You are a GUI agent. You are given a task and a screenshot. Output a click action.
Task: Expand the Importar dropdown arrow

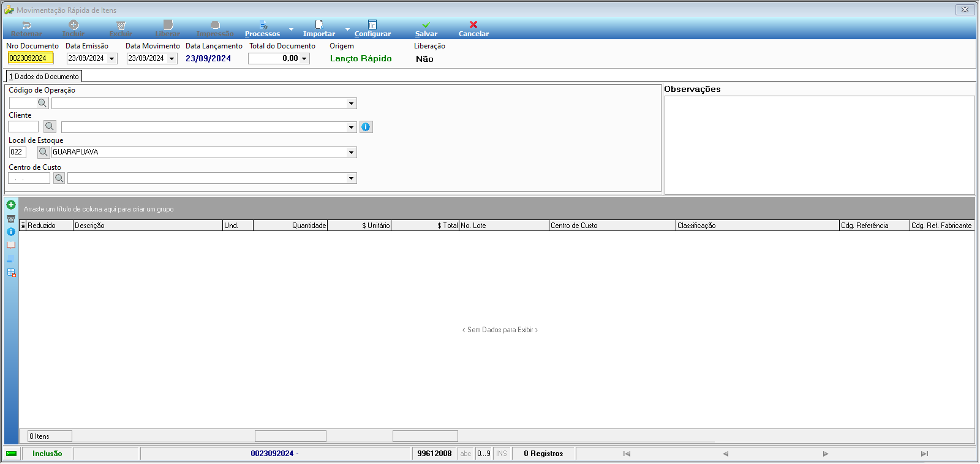(x=347, y=29)
